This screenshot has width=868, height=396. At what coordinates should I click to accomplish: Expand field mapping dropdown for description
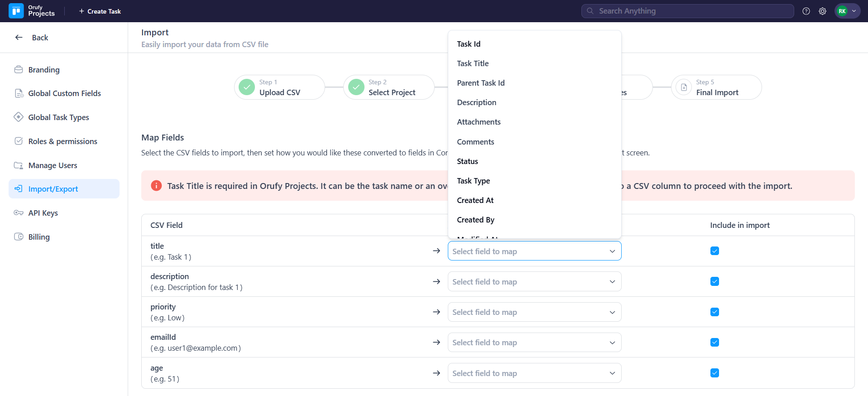(534, 282)
